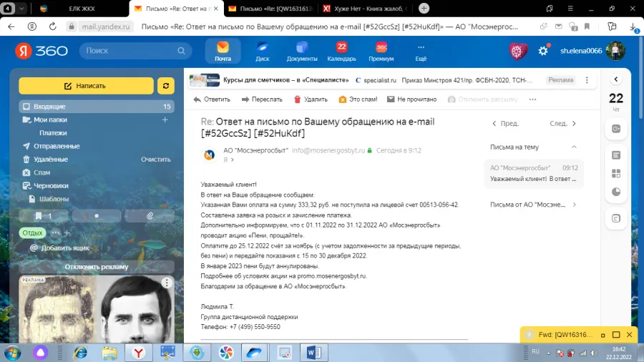This screenshot has width=644, height=362.
Task: Add a new label with plus next to Отдых
Action: 67,233
